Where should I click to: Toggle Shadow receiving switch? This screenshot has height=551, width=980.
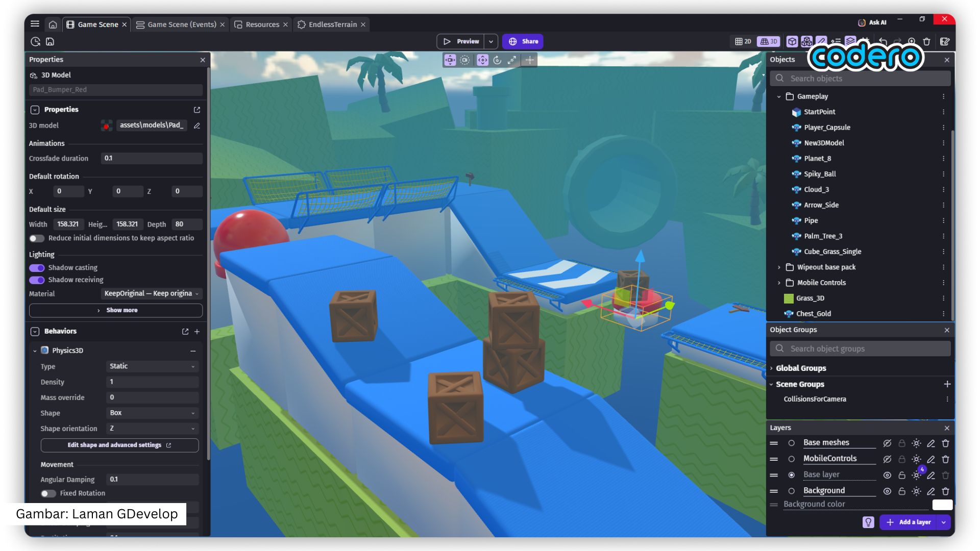pyautogui.click(x=37, y=280)
